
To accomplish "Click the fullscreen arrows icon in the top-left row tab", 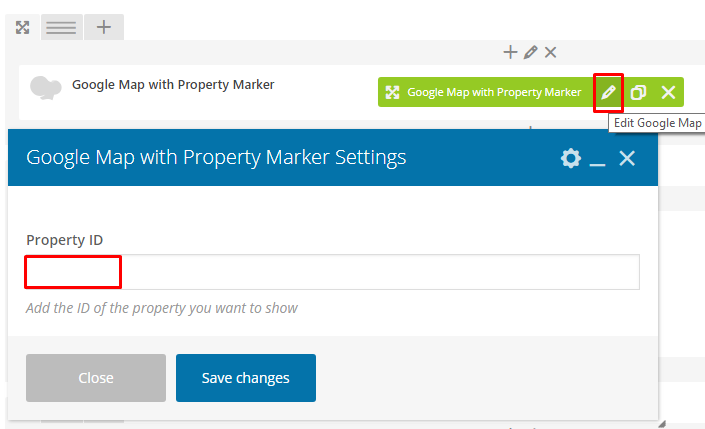I will click(x=22, y=27).
